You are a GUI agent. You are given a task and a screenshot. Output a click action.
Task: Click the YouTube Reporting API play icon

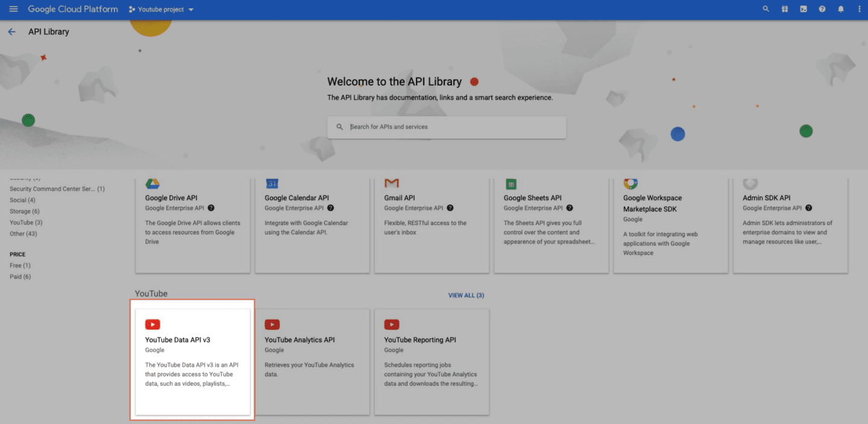point(392,324)
